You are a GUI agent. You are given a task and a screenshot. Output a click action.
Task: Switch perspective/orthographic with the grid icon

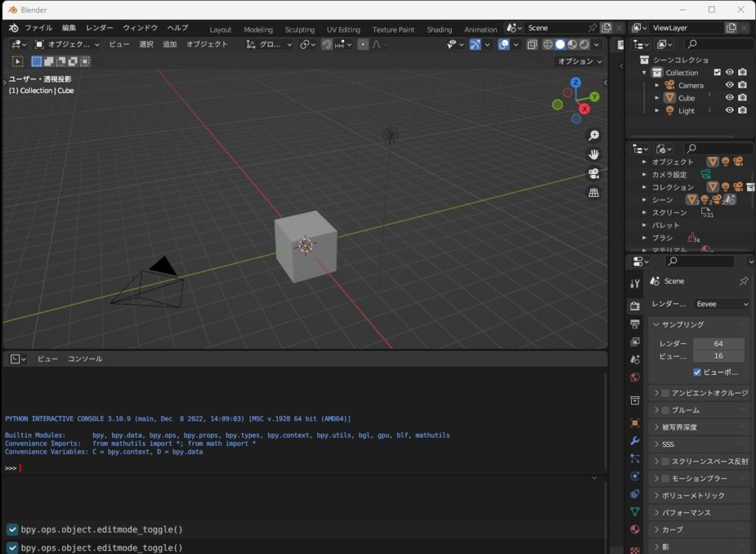pos(594,193)
